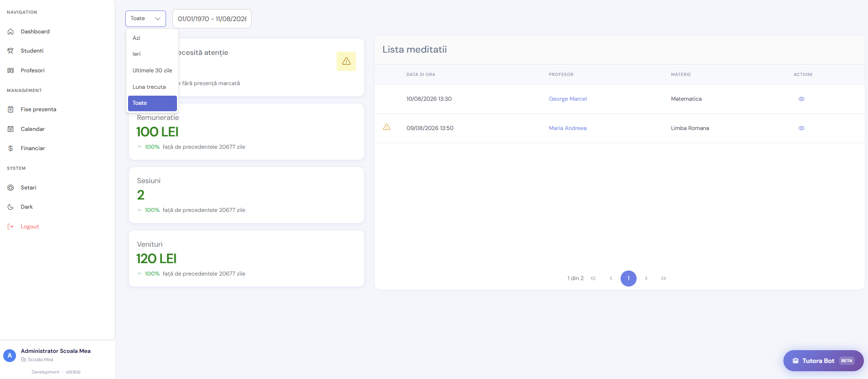The image size is (868, 379).
Task: Click the dropdown chevron arrow
Action: [x=158, y=19]
